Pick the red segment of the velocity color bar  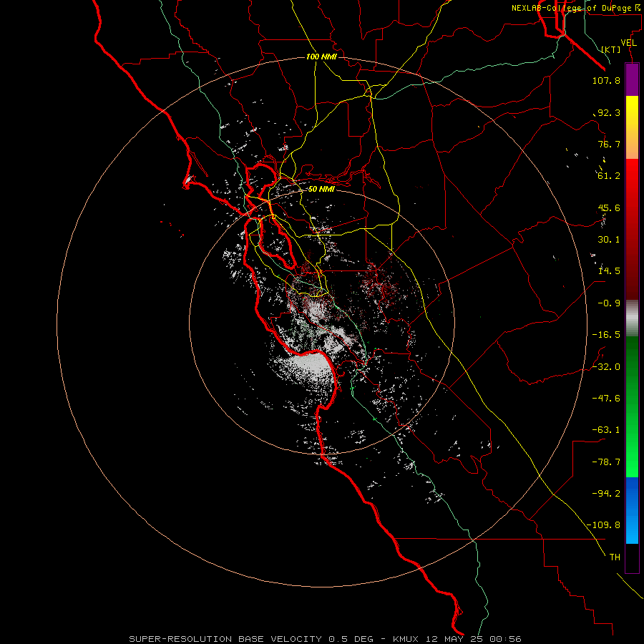632,229
